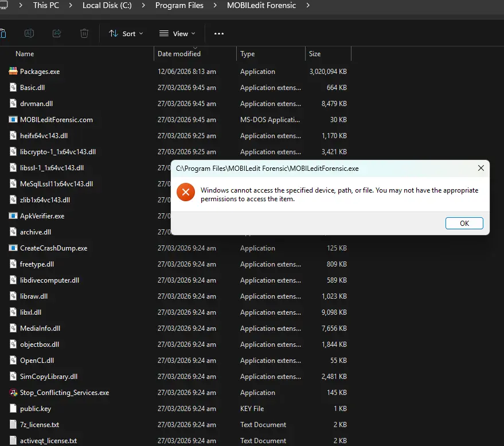The width and height of the screenshot is (504, 446).
Task: Expand chevron after Local Disk (C:) breadcrumb
Action: (x=143, y=5)
